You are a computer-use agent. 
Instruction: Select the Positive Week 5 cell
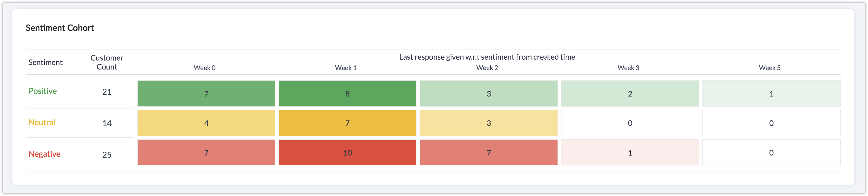point(771,94)
